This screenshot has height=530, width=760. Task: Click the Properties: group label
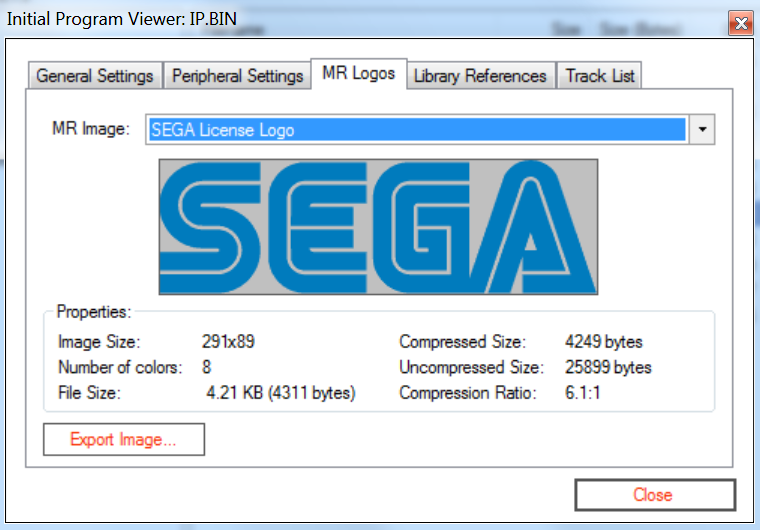[x=94, y=311]
